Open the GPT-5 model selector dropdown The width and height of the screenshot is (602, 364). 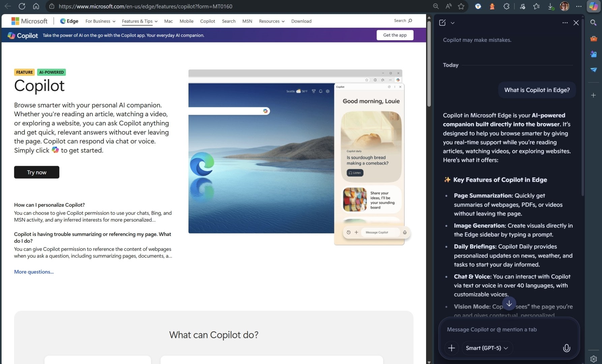(487, 348)
